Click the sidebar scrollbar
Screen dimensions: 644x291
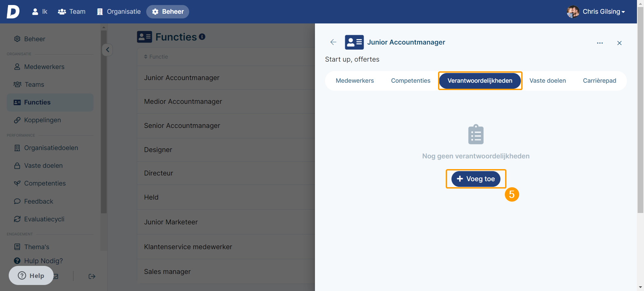pyautogui.click(x=104, y=122)
